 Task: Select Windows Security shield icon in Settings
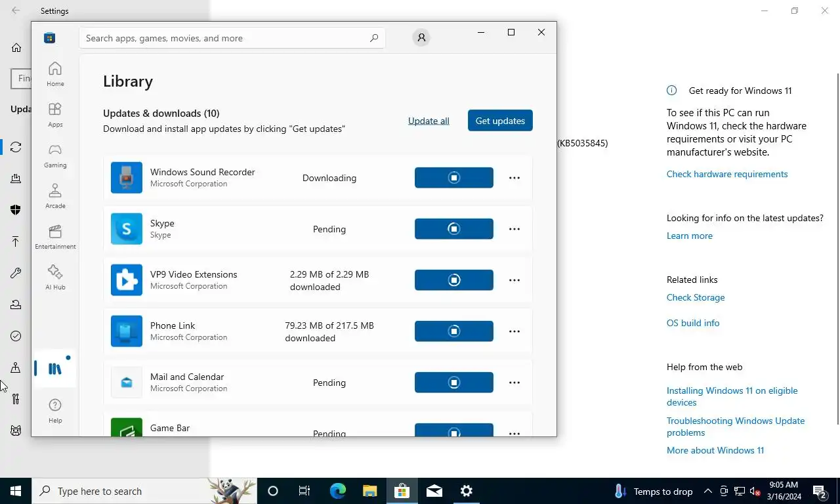click(16, 210)
